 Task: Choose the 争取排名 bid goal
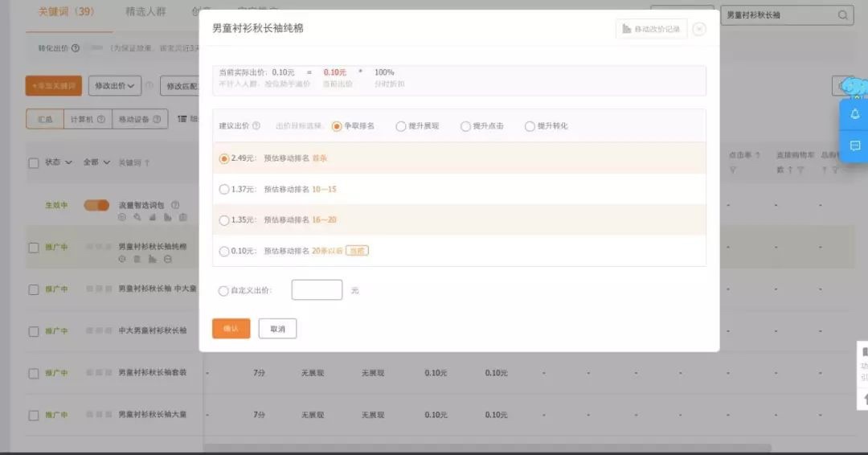(x=337, y=126)
